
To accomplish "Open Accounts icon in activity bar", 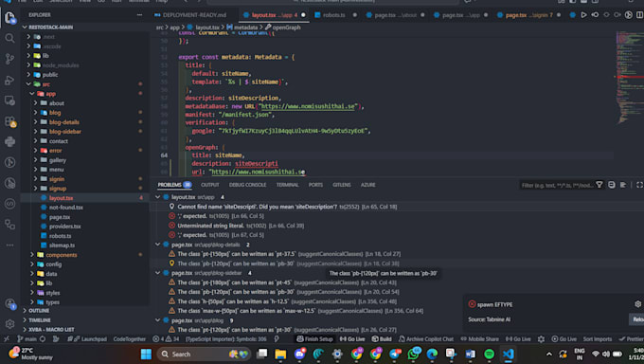I will point(10,303).
